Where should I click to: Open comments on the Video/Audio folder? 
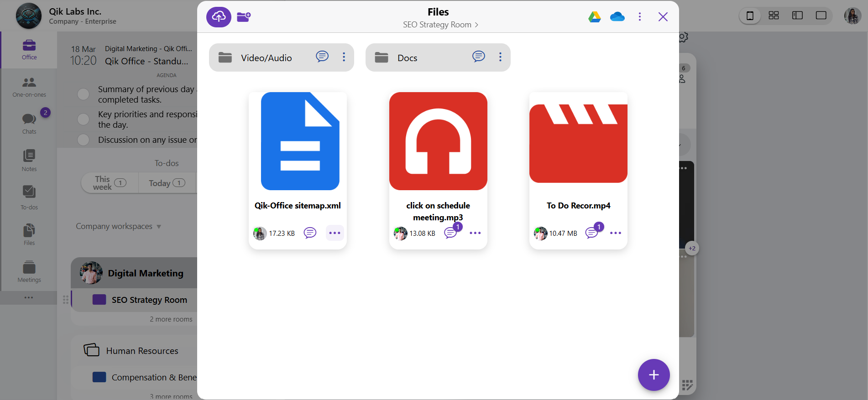click(322, 57)
